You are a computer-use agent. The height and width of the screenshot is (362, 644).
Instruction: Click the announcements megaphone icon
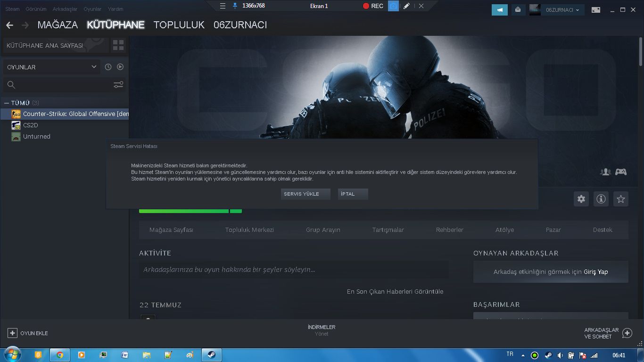[500, 10]
